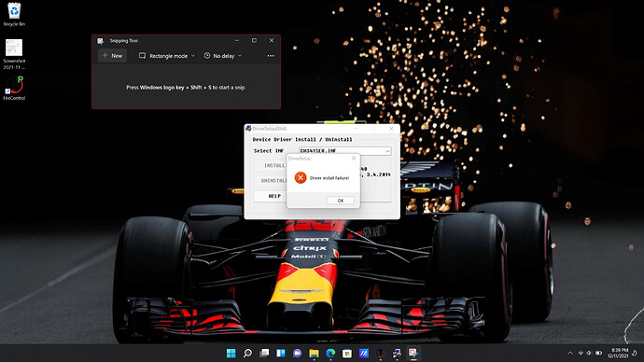Close the Driver install failure popup

(354, 158)
